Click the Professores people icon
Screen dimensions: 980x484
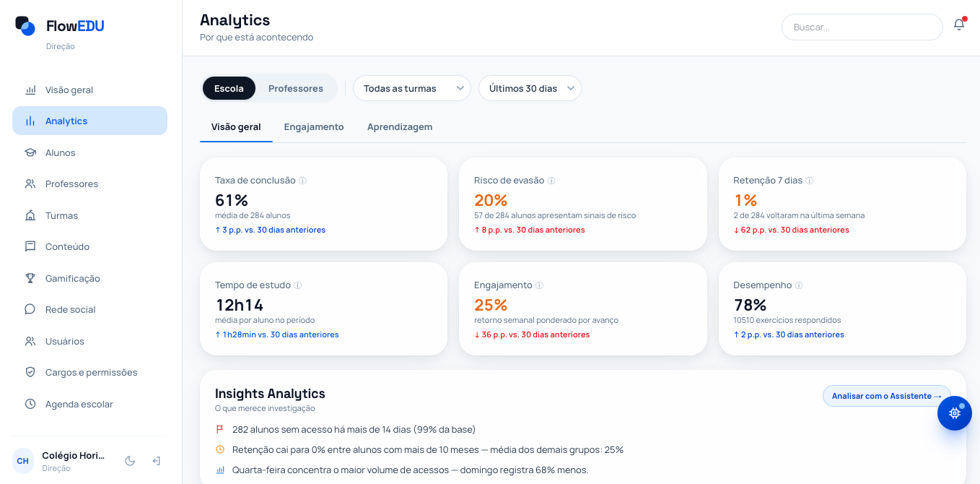pos(30,184)
